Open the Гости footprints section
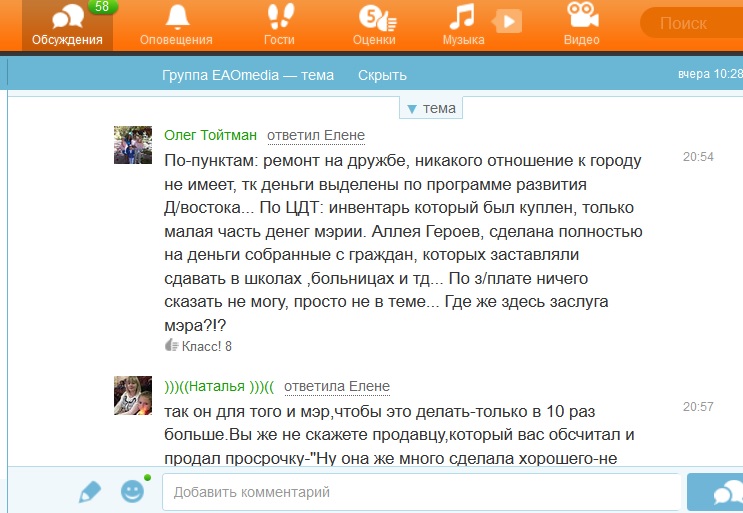This screenshot has height=513, width=743. tap(279, 25)
